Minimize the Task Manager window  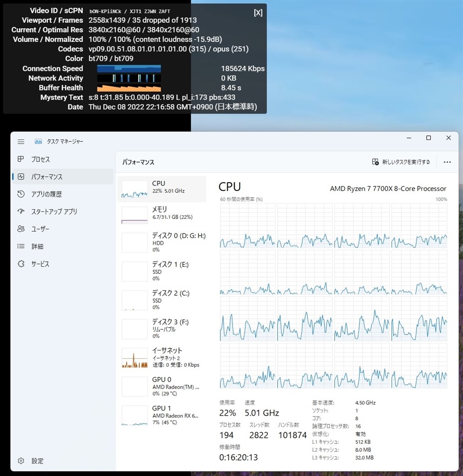pos(409,138)
